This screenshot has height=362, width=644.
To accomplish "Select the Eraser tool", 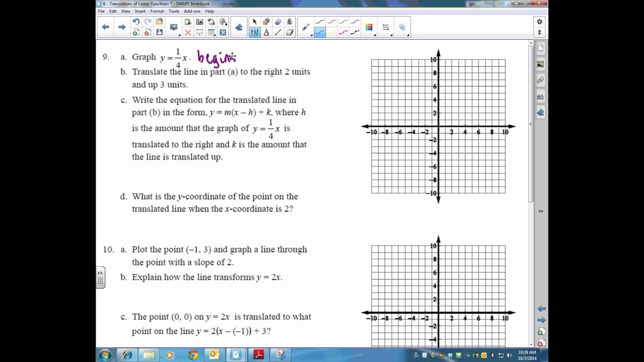I will coord(290,32).
